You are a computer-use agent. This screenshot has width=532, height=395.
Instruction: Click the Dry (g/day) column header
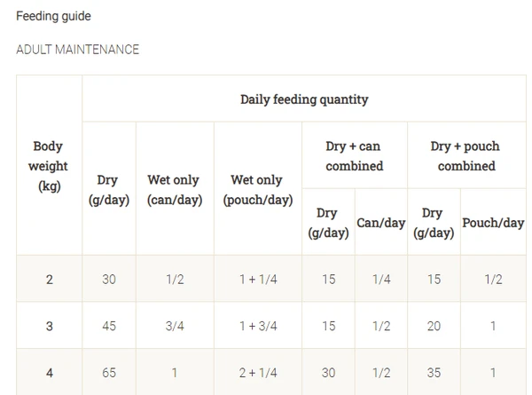coord(109,190)
